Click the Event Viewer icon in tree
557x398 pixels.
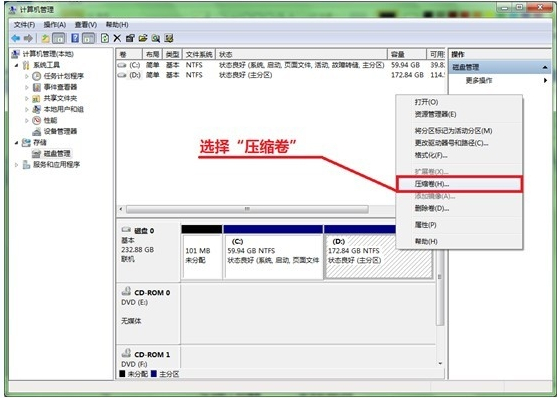37,87
